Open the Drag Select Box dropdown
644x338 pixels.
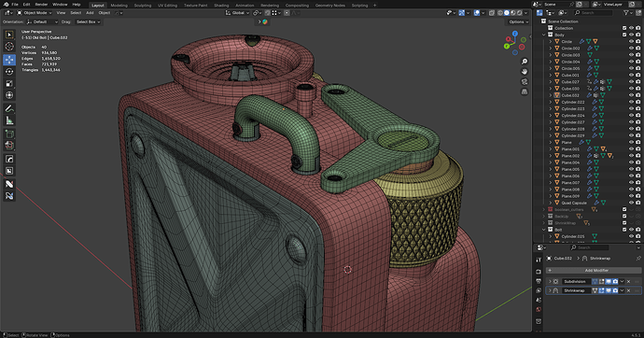(88, 21)
